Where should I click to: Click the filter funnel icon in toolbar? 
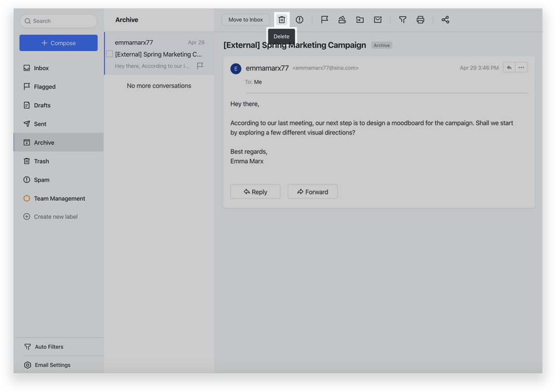pos(403,20)
